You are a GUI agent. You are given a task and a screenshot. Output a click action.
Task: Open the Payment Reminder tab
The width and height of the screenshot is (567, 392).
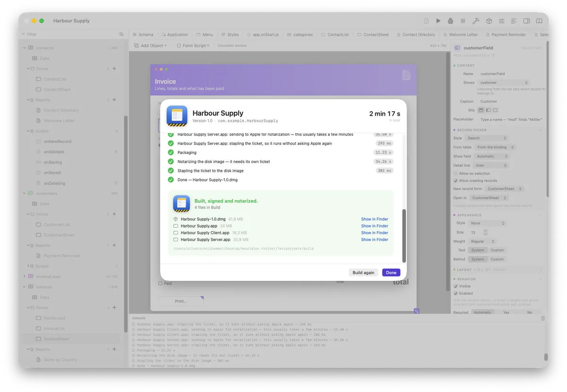tap(506, 34)
